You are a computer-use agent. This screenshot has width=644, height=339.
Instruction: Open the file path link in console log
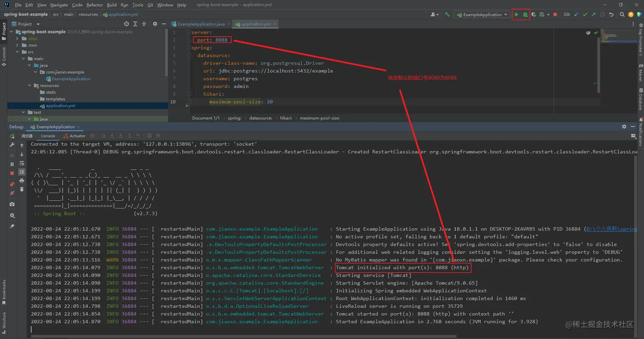[612, 229]
